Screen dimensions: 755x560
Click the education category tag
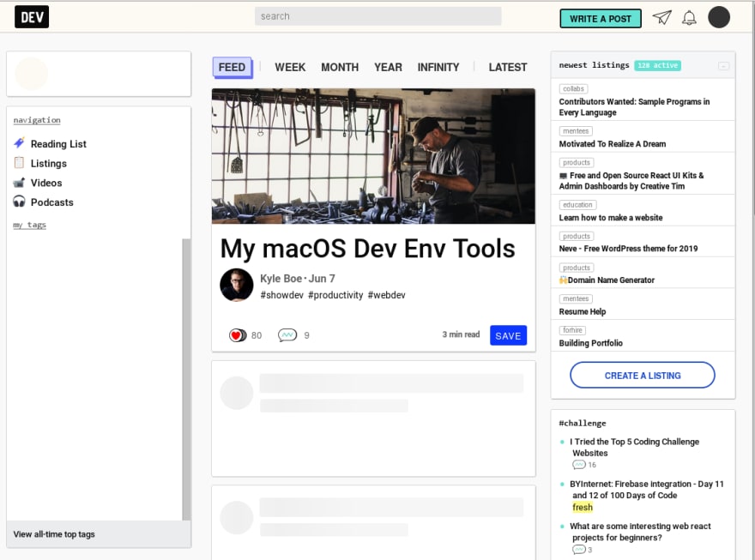pyautogui.click(x=577, y=205)
